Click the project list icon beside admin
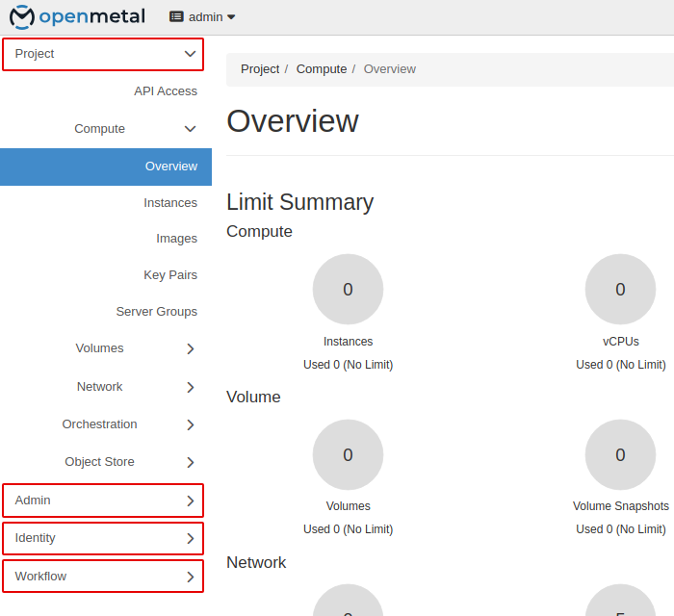This screenshot has width=674, height=616. pos(176,16)
